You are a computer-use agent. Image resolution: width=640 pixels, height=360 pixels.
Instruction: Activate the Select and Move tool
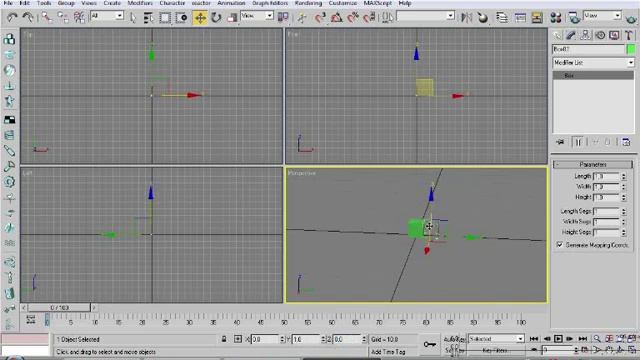pyautogui.click(x=200, y=18)
